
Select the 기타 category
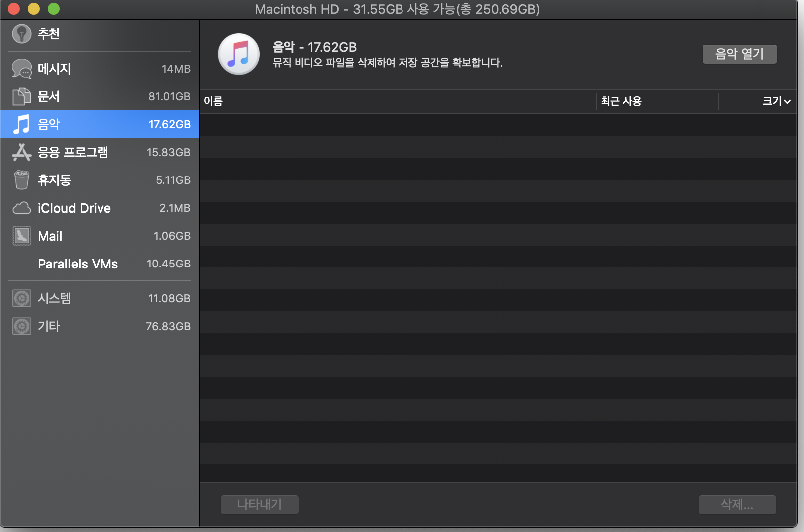[x=49, y=326]
